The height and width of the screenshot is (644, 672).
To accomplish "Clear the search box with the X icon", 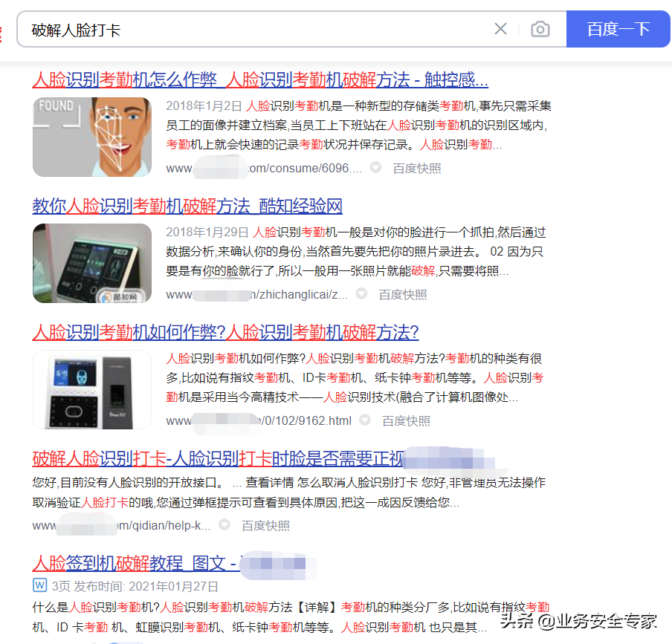I will tap(500, 29).
